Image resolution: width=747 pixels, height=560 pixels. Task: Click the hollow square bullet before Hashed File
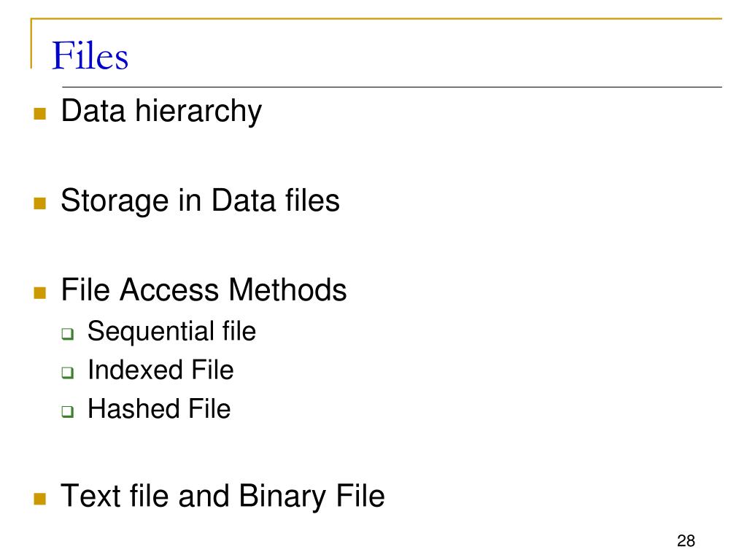(x=68, y=411)
